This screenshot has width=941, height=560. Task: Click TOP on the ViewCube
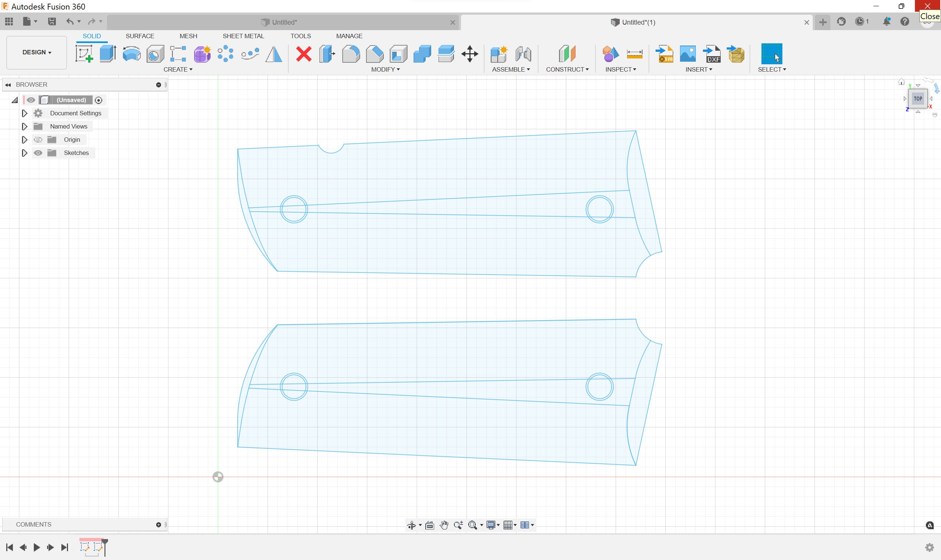917,99
